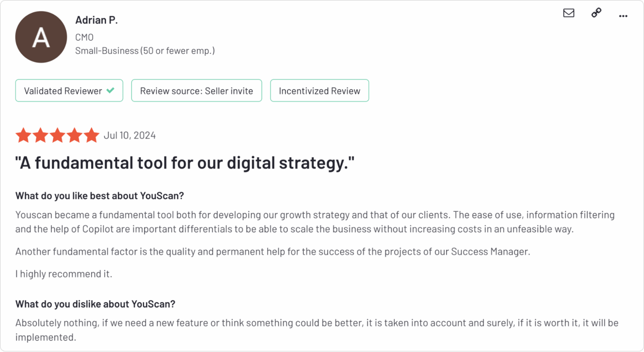
Task: Click the fifth rating star
Action: click(92, 135)
